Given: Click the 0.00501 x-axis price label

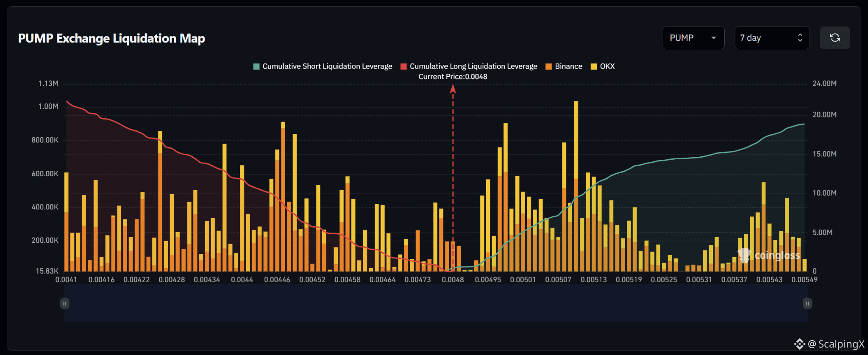Looking at the screenshot, I should [523, 280].
